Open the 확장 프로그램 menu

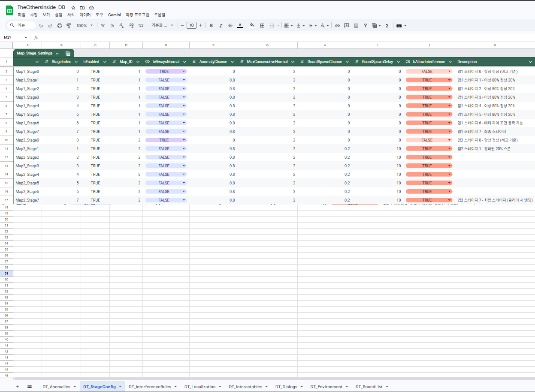click(137, 15)
